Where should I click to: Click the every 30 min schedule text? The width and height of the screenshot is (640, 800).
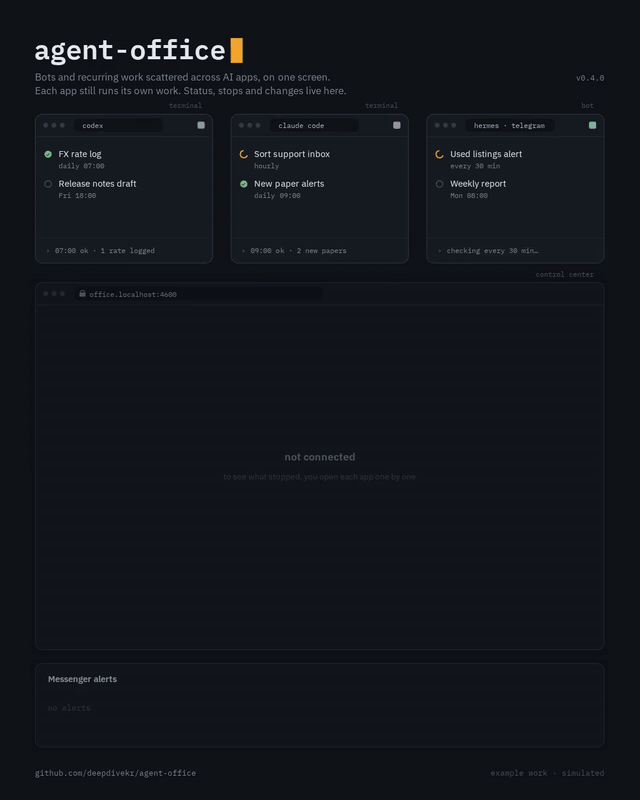coord(475,166)
